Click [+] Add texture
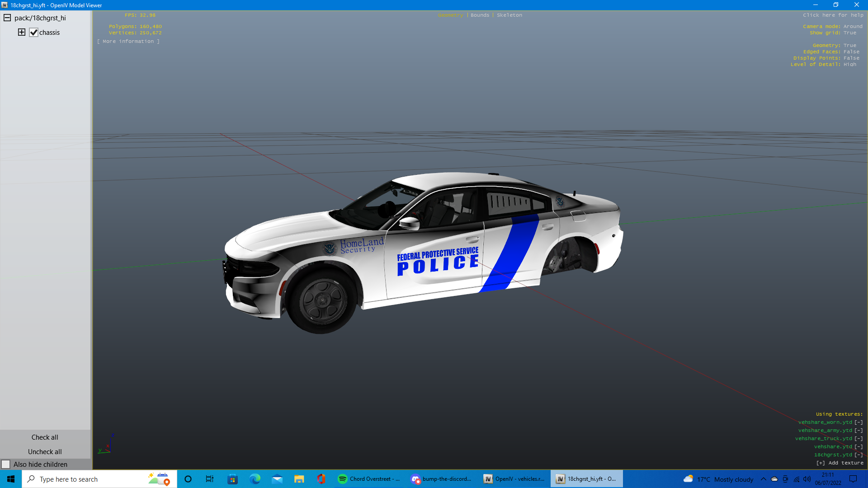Image resolution: width=868 pixels, height=488 pixels. click(840, 463)
